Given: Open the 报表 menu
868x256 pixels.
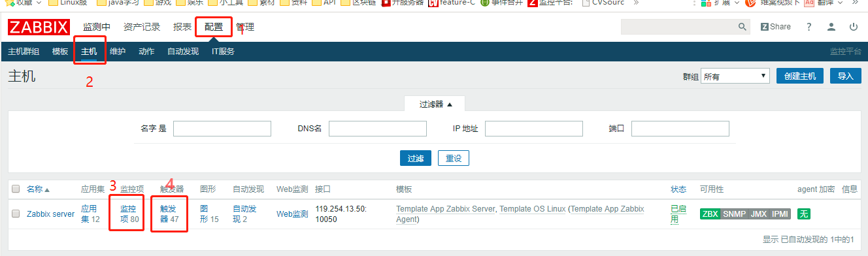Looking at the screenshot, I should [x=182, y=27].
